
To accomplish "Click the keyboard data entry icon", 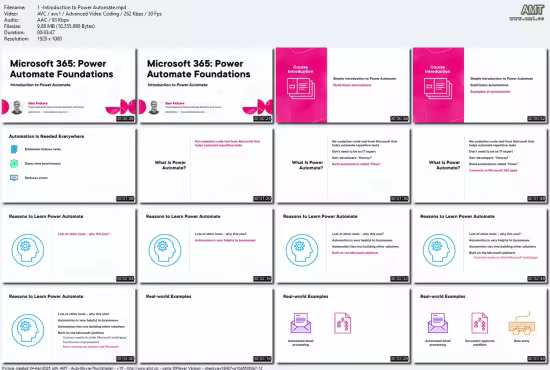I will [522, 323].
